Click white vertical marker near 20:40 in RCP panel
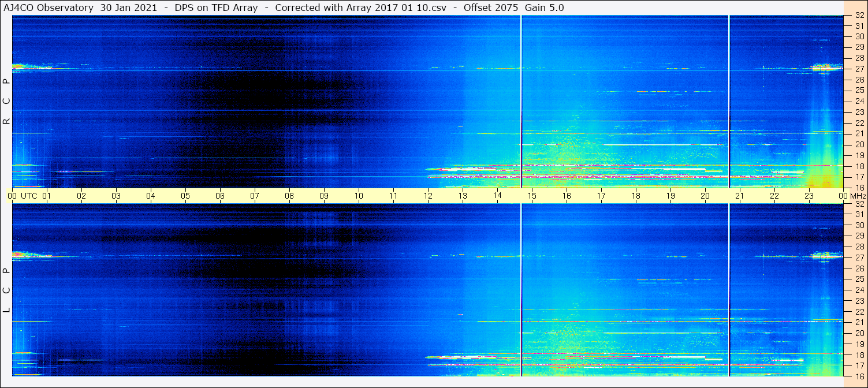 729,101
